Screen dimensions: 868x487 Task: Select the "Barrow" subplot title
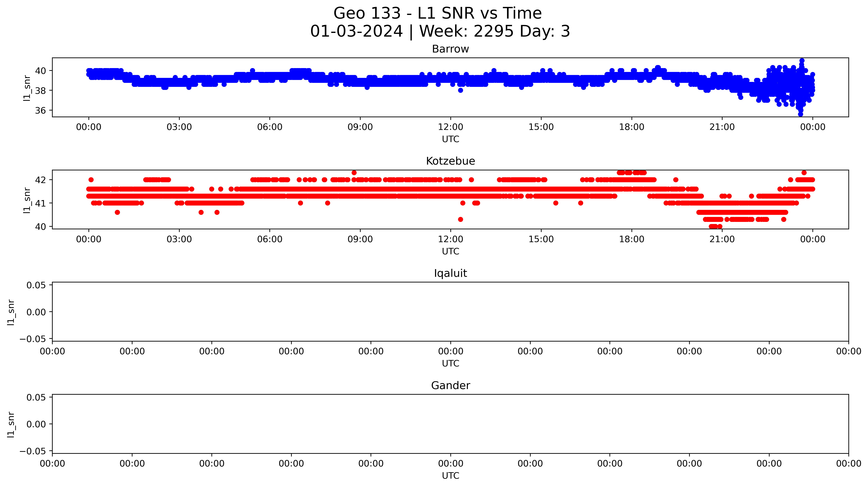(451, 49)
